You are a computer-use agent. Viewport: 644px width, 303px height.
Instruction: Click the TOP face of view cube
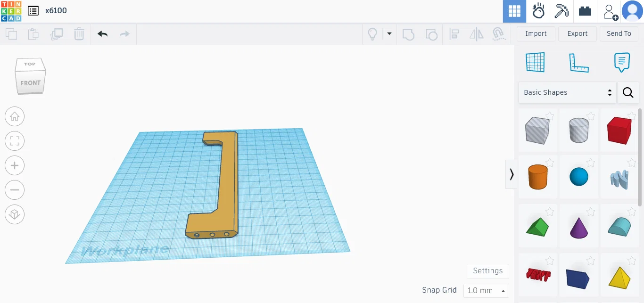coord(30,64)
